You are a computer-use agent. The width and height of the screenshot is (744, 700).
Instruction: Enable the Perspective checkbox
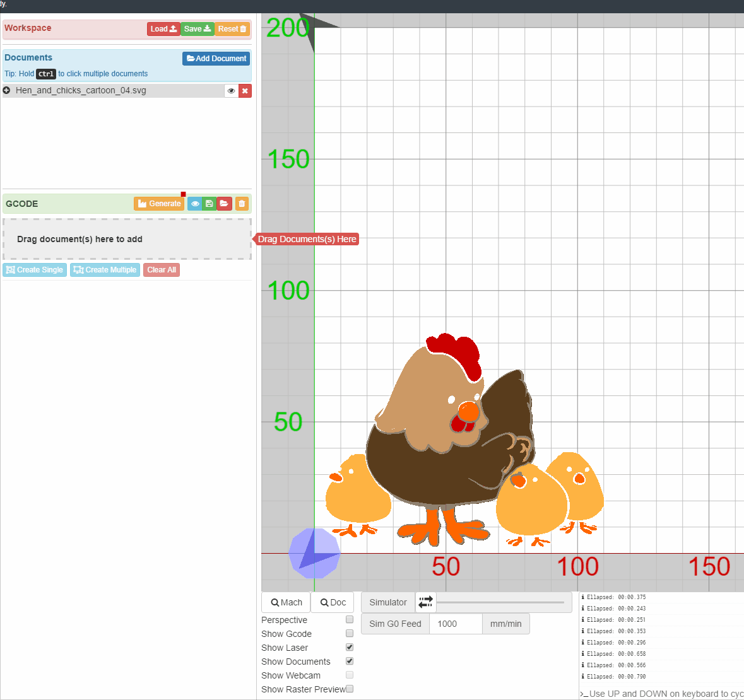click(x=350, y=619)
